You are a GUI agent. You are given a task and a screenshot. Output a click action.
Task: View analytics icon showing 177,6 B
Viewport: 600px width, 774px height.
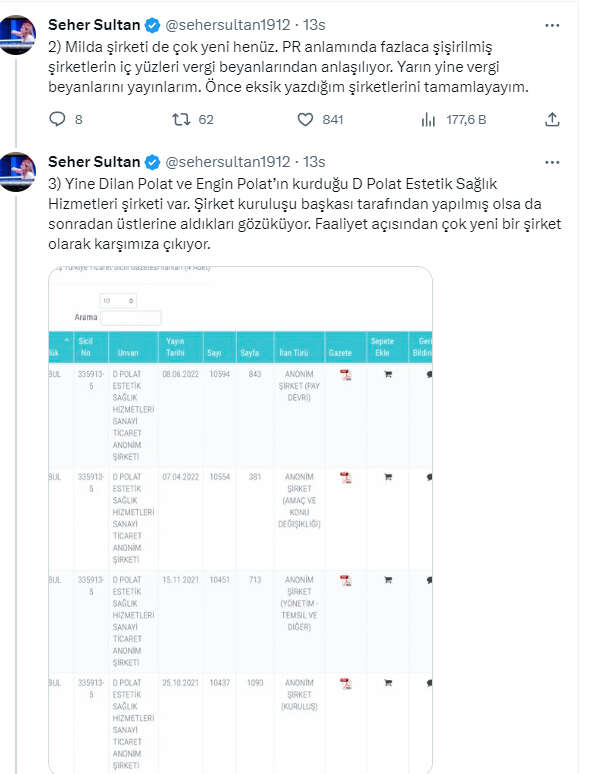tap(429, 120)
